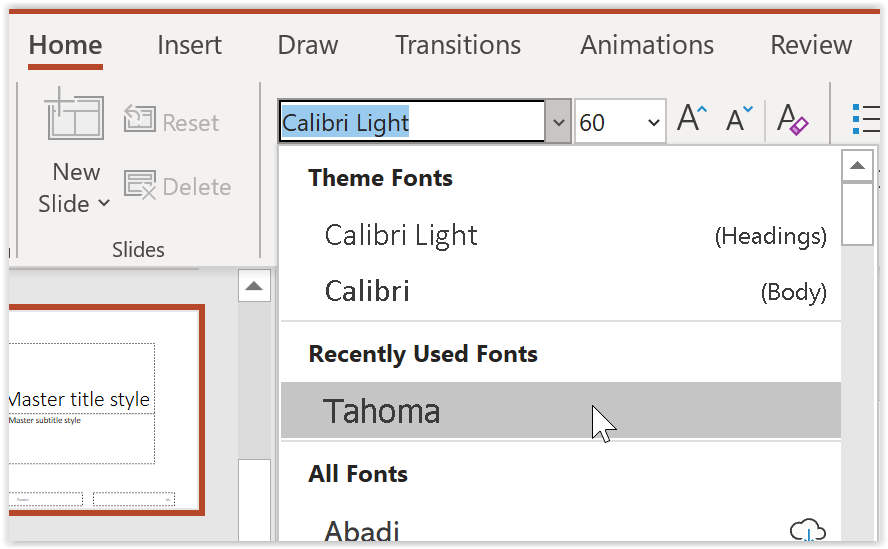Open the Transitions tab
Viewport: 888px width, 549px height.
(458, 45)
